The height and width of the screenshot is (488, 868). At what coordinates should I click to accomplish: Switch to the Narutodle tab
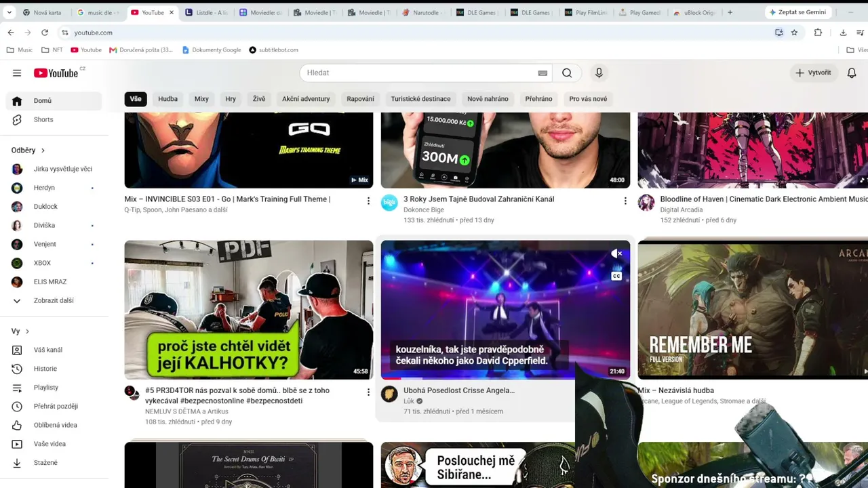(x=424, y=12)
